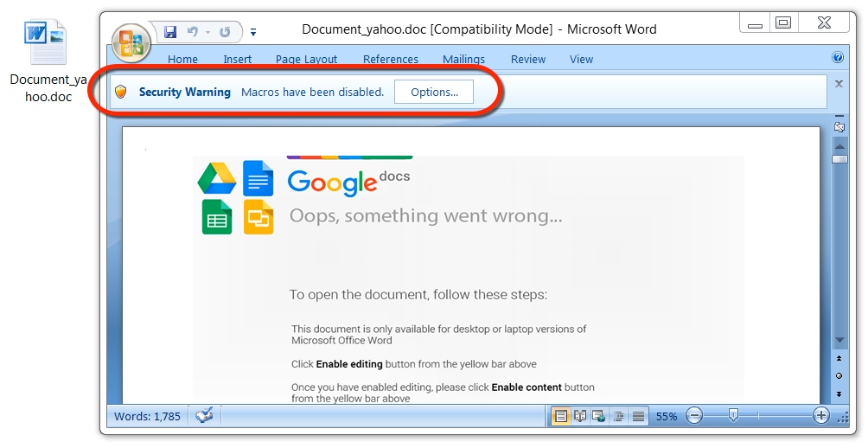Click the Zoom In plus button
868x448 pixels.
[x=821, y=415]
